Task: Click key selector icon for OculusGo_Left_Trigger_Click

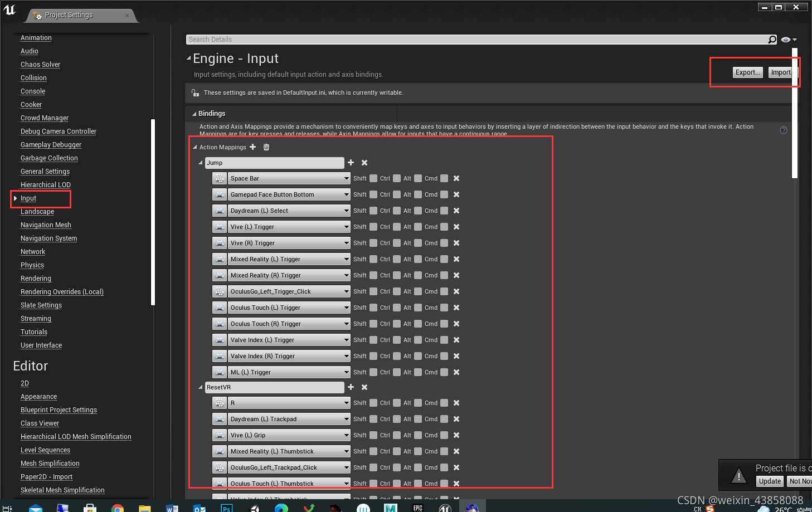Action: click(220, 291)
